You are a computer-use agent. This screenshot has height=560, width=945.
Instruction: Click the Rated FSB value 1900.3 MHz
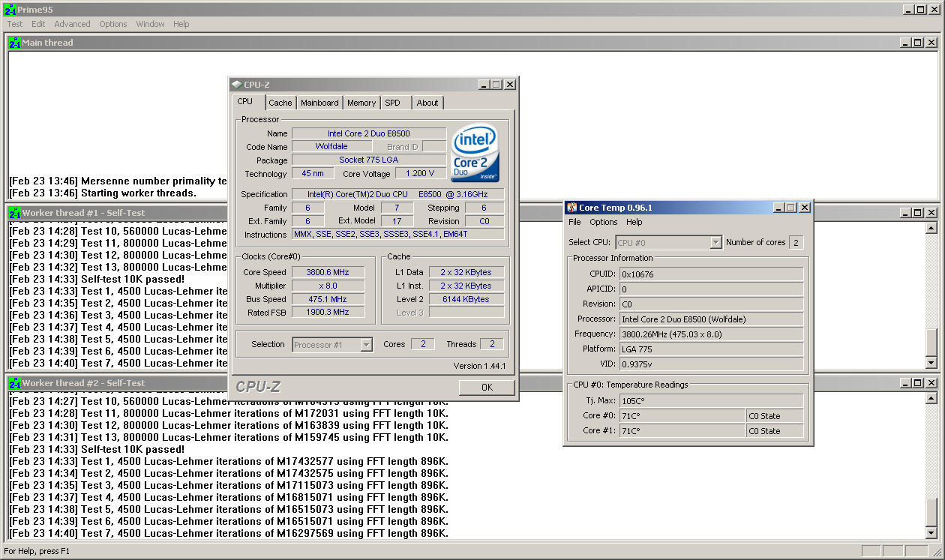[328, 312]
